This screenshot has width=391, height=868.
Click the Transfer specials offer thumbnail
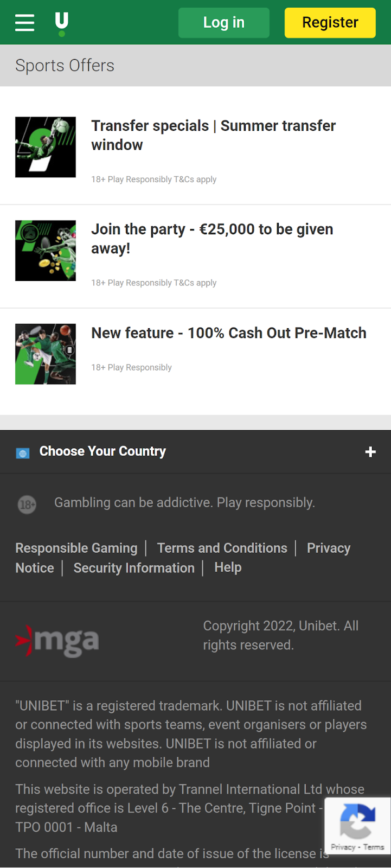tap(46, 147)
